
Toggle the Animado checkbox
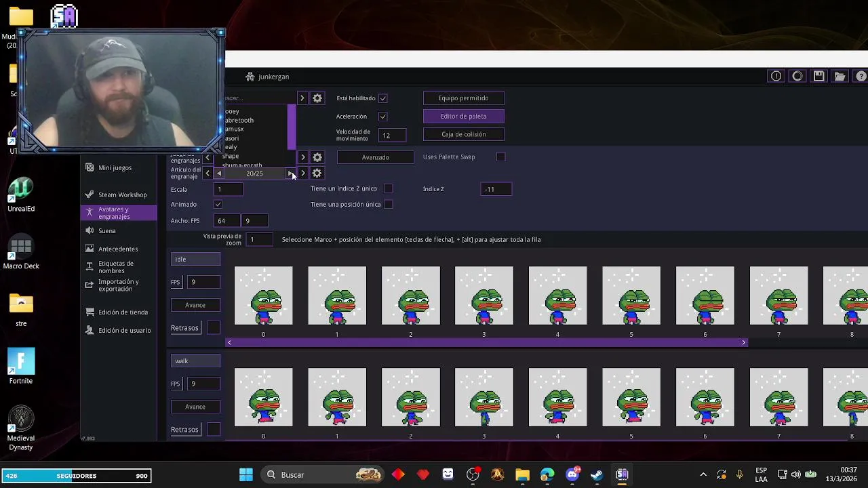(x=218, y=204)
